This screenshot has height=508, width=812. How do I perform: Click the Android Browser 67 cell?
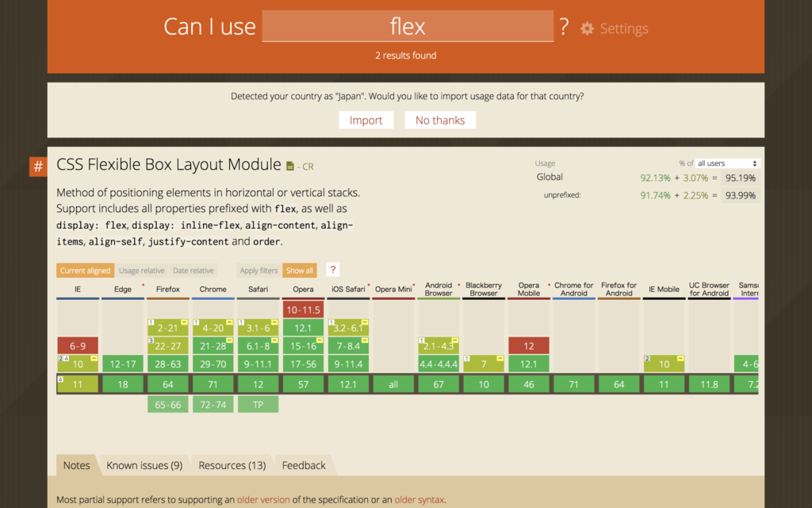pos(439,384)
